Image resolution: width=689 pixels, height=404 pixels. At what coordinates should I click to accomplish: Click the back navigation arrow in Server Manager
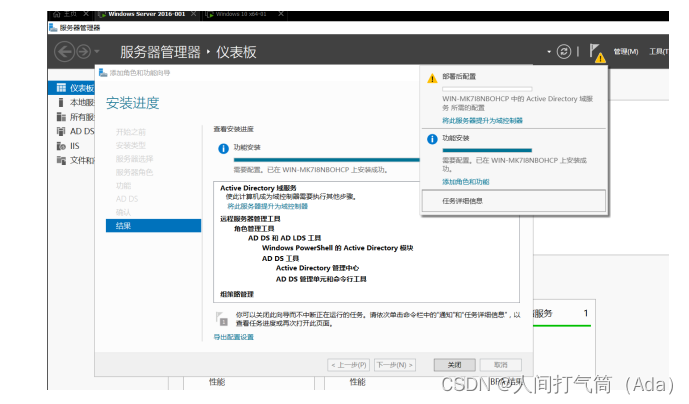click(64, 52)
